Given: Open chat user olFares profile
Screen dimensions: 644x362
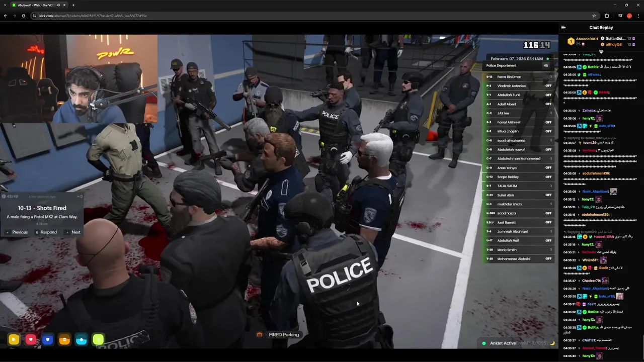Looking at the screenshot, I should coord(594,74).
